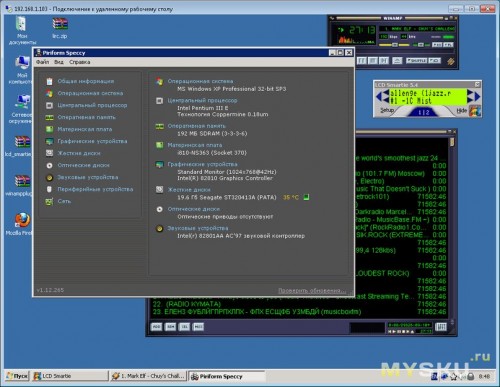Click large right arrow in LCD Smartie
Viewport: 500px width, 387px height.
point(477,97)
